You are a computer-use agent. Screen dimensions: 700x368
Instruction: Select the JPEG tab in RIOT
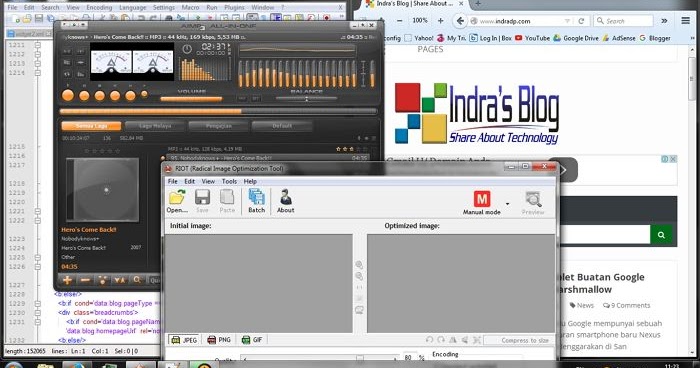click(184, 340)
